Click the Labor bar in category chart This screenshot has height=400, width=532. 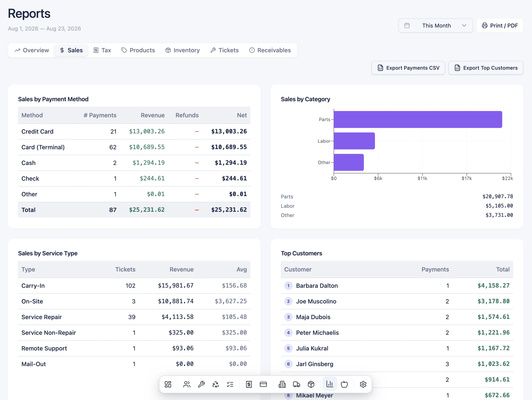tap(354, 141)
